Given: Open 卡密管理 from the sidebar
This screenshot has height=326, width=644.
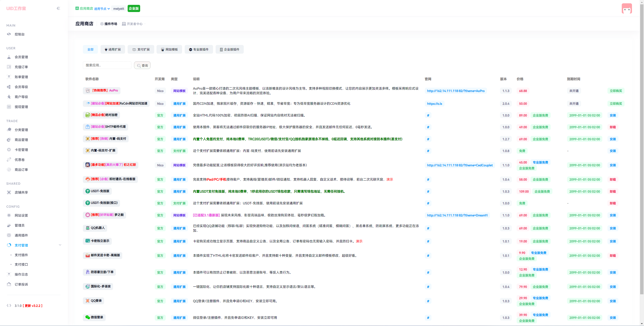Looking at the screenshot, I should 21,150.
